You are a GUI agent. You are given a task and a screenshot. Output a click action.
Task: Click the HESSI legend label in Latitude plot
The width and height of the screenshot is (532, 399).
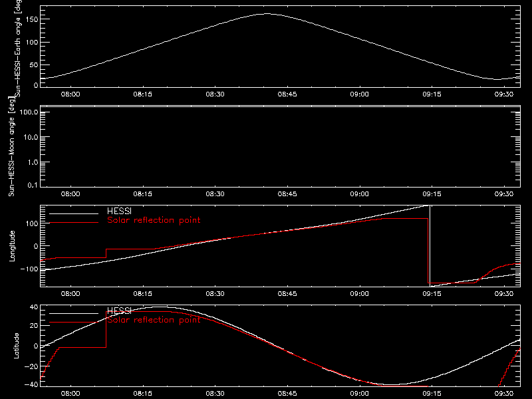119,311
